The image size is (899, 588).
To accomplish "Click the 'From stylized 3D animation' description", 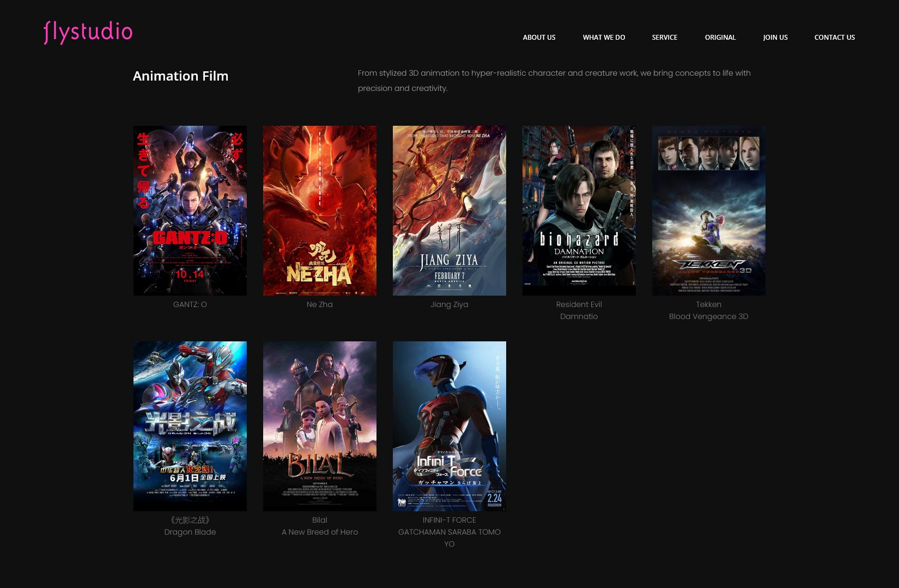I will [554, 81].
